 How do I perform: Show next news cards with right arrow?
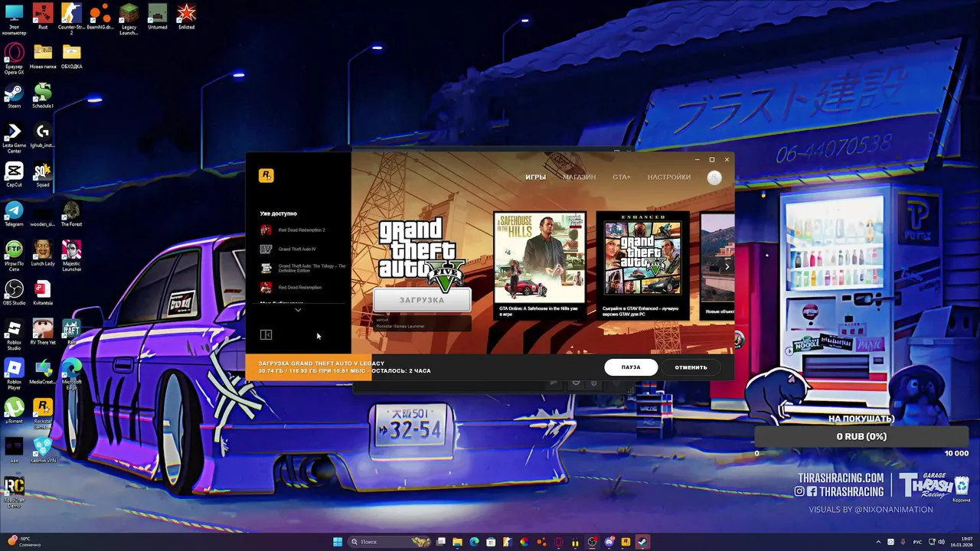727,266
